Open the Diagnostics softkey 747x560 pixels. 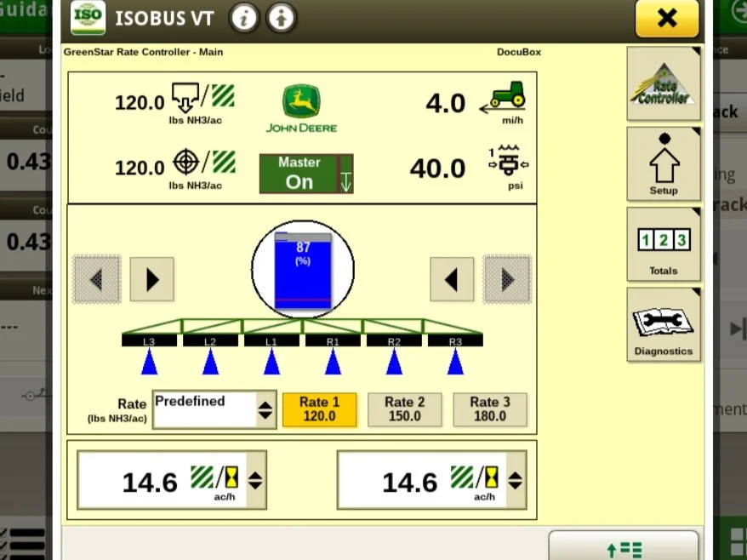pyautogui.click(x=663, y=324)
